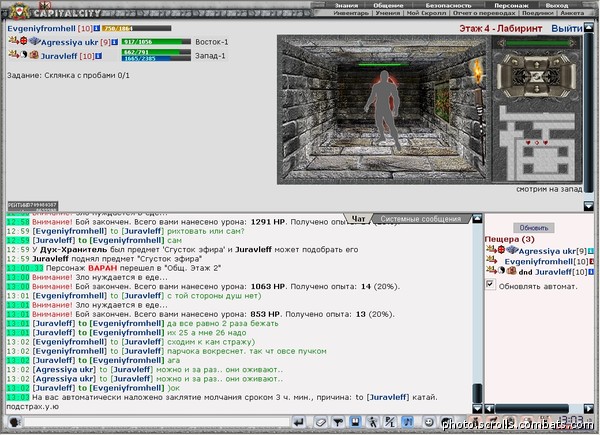Viewport: 600px width, 435px height.
Task: Open Мой Скролл submenu item
Action: pyautogui.click(x=426, y=13)
